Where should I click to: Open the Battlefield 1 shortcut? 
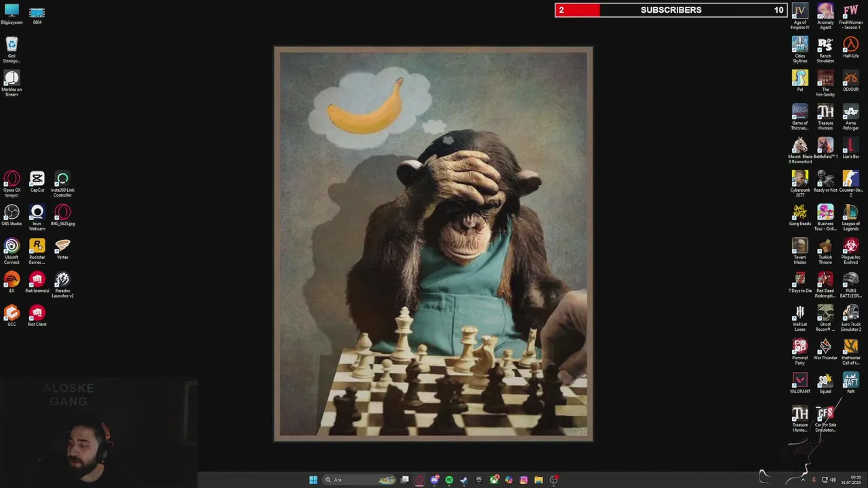point(825,148)
